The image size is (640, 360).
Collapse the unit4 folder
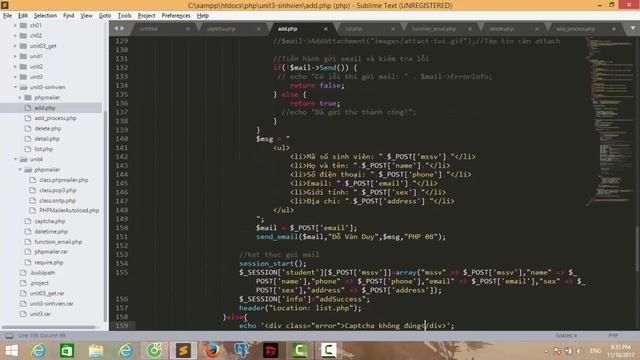pyautogui.click(x=15, y=159)
